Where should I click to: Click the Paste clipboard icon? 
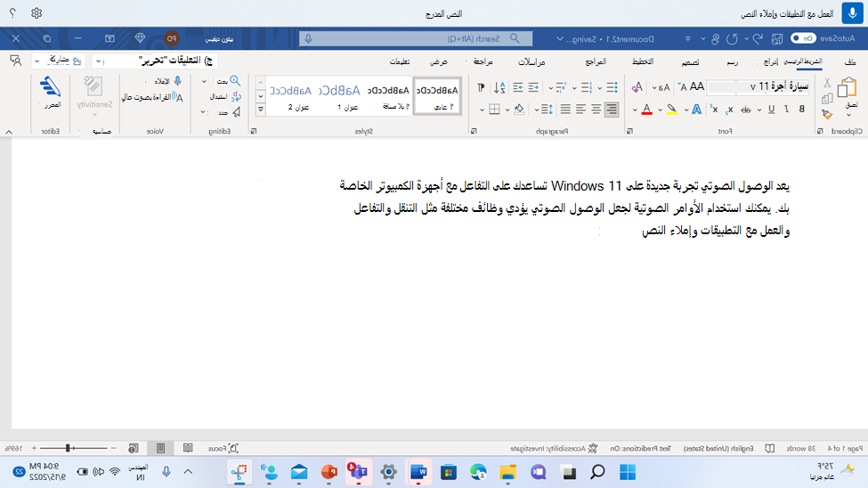pyautogui.click(x=848, y=87)
